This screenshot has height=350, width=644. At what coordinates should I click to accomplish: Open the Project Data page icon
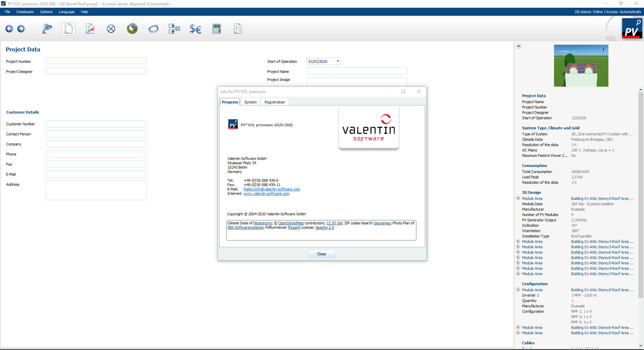[68, 29]
